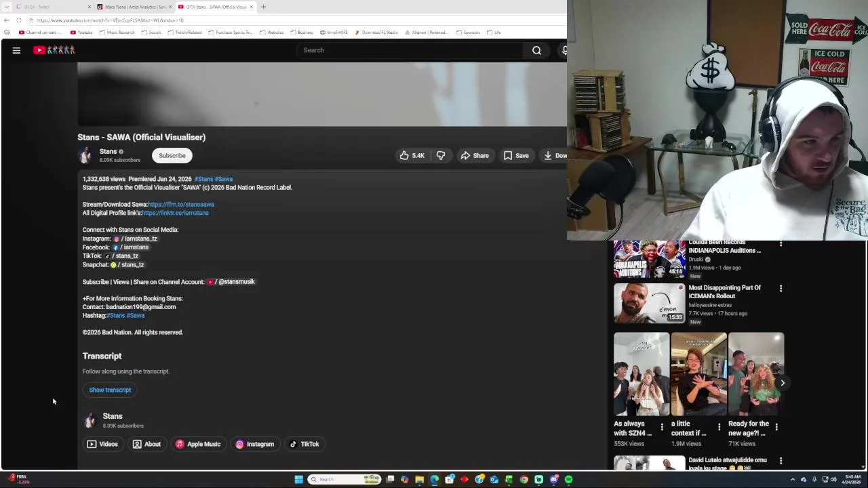Click the #Stans #Sawa hashtags beside premiere date

click(x=214, y=179)
